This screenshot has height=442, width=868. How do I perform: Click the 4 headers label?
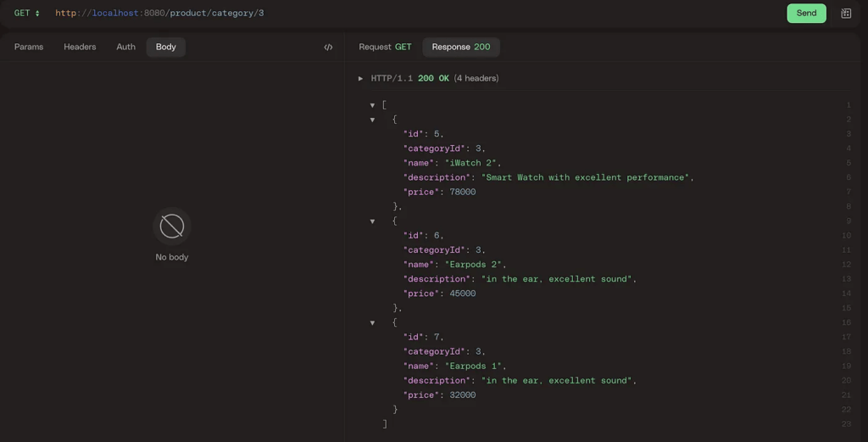click(476, 79)
